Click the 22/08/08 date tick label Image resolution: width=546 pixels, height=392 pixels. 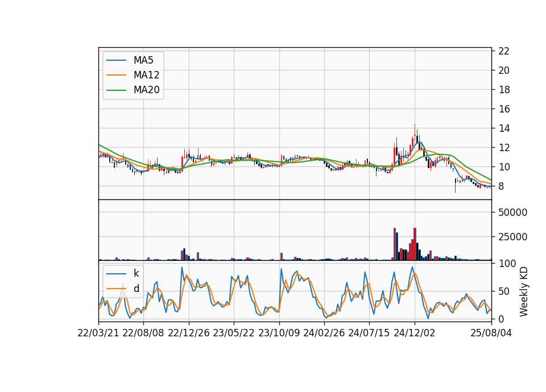coord(143,333)
